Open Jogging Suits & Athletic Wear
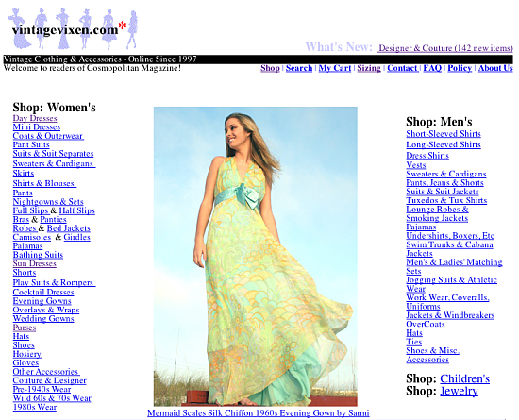 click(451, 284)
